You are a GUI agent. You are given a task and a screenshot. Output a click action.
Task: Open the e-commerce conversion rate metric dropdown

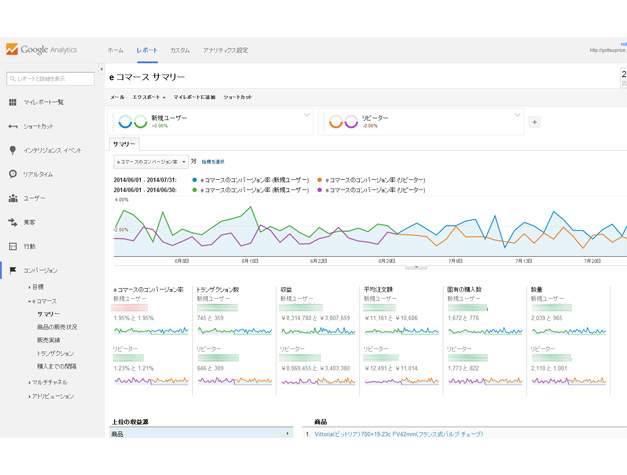(x=151, y=162)
